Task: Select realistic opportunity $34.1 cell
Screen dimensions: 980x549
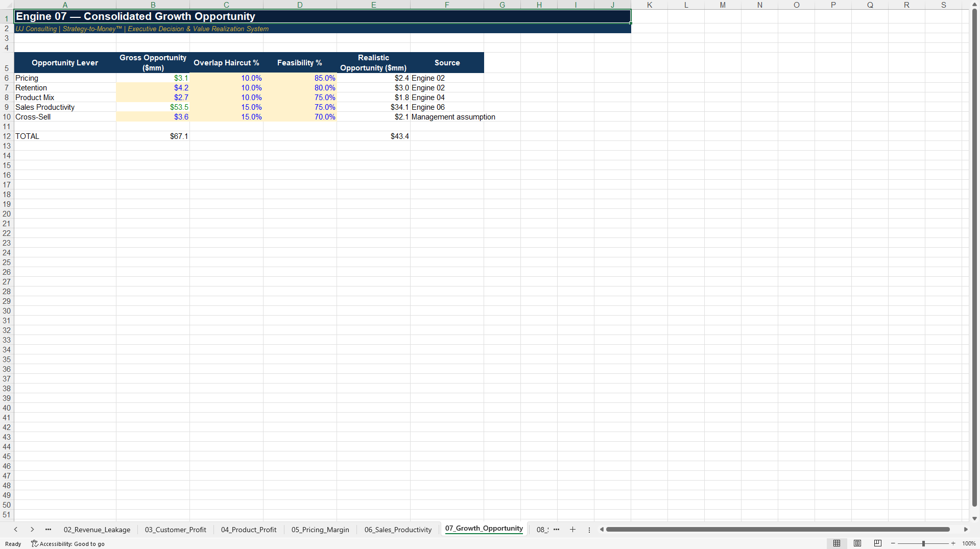Action: (x=373, y=107)
